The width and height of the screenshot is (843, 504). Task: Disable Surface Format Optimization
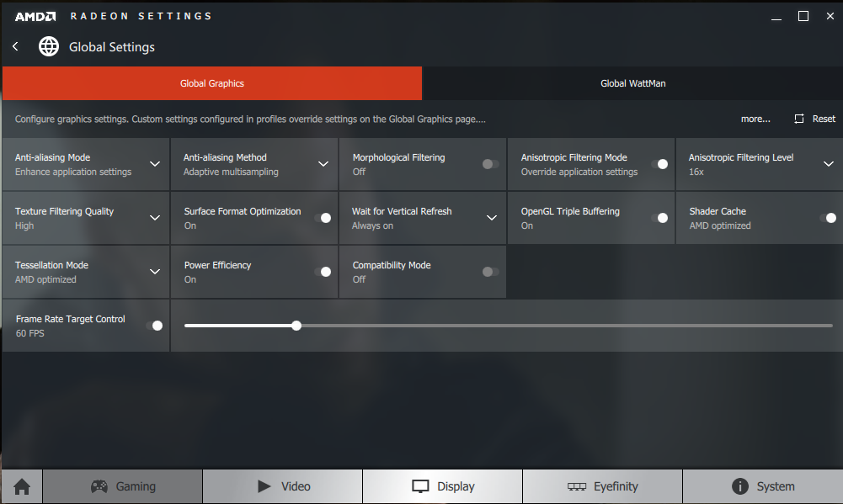coord(323,218)
